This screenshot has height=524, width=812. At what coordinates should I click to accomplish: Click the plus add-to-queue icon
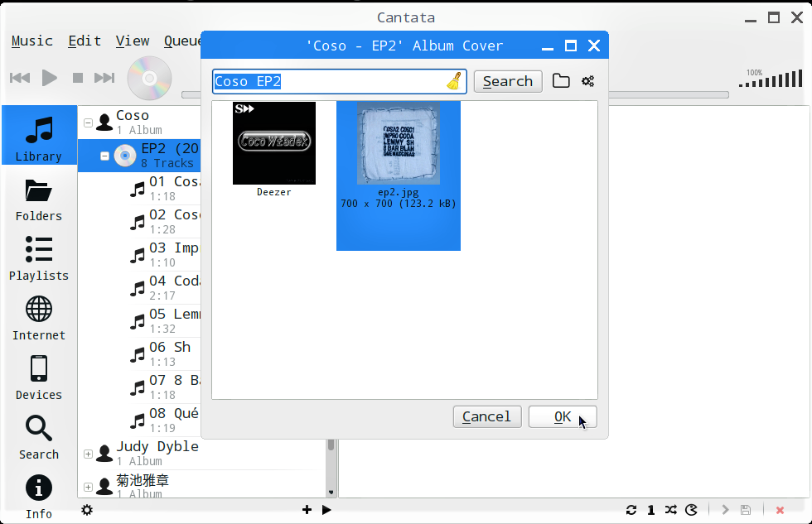point(307,510)
